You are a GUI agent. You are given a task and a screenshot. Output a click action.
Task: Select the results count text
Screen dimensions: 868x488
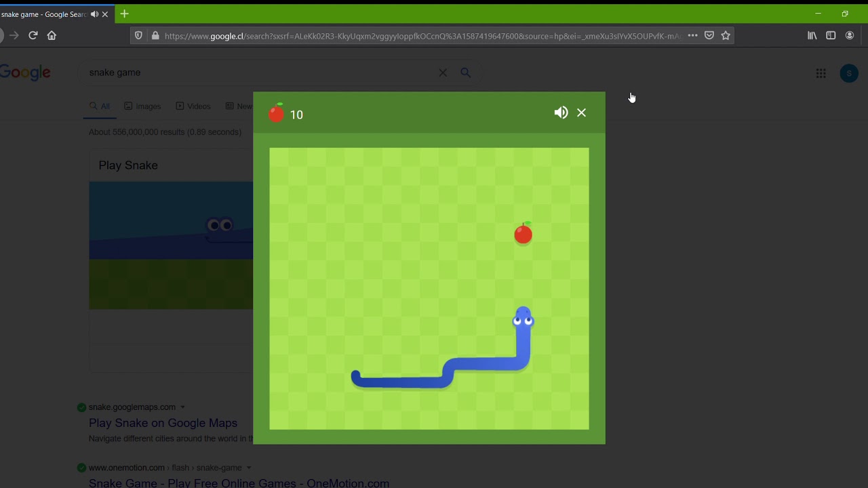pos(165,132)
